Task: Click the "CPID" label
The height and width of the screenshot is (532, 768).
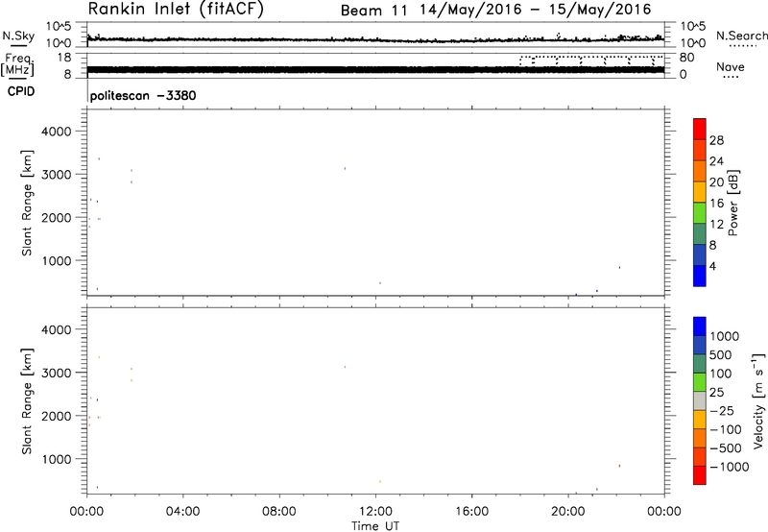Action: point(21,91)
